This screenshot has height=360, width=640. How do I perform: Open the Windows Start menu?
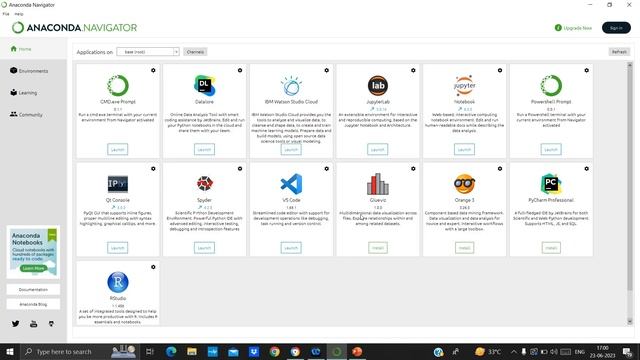pos(10,351)
